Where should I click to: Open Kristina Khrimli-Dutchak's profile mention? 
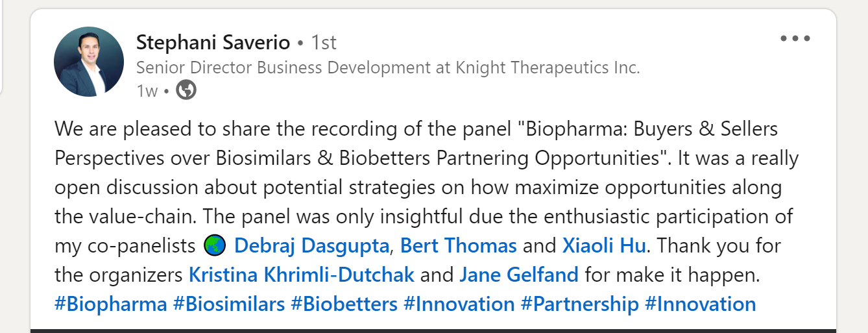[302, 275]
